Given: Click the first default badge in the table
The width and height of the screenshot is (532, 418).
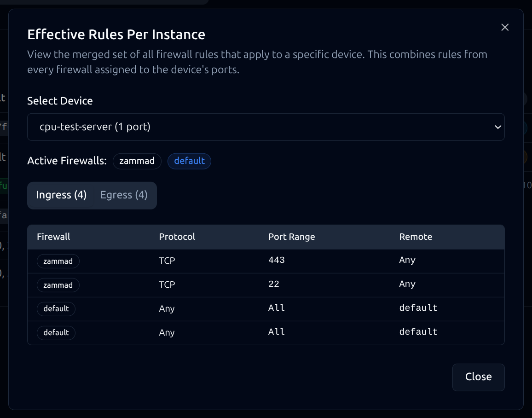Looking at the screenshot, I should (x=56, y=309).
